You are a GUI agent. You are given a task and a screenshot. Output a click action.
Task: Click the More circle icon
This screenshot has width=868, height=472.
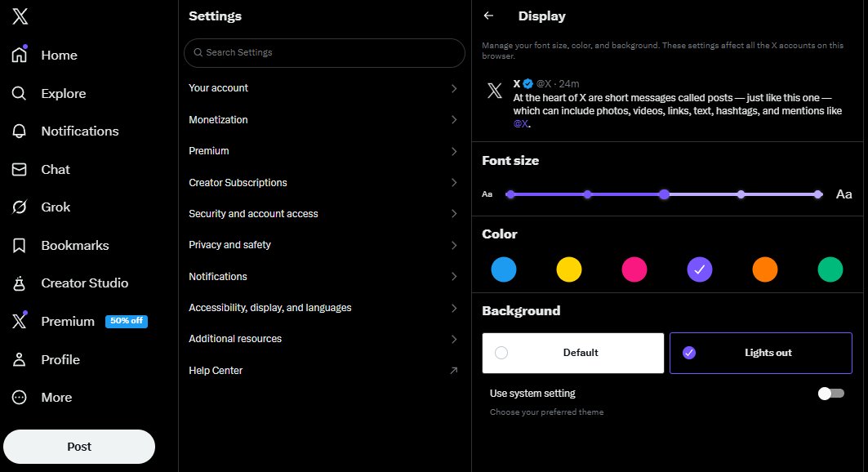pos(19,398)
